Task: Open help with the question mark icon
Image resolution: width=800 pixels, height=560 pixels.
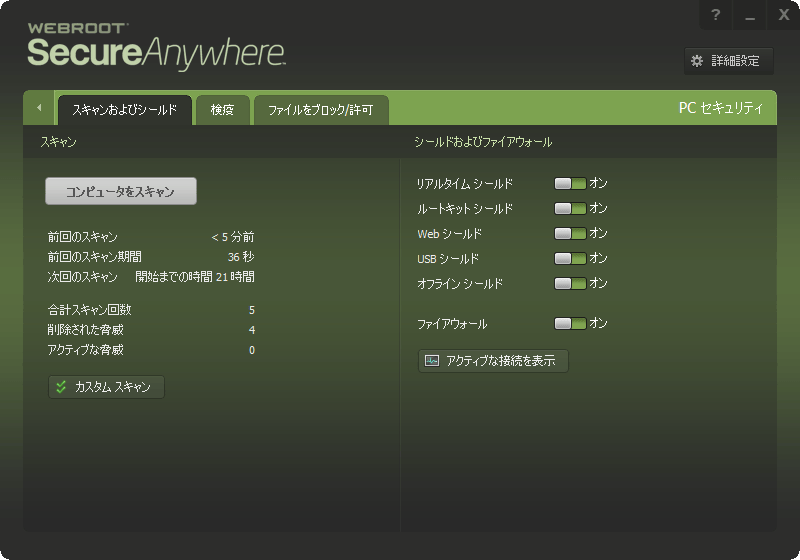Action: (x=715, y=15)
